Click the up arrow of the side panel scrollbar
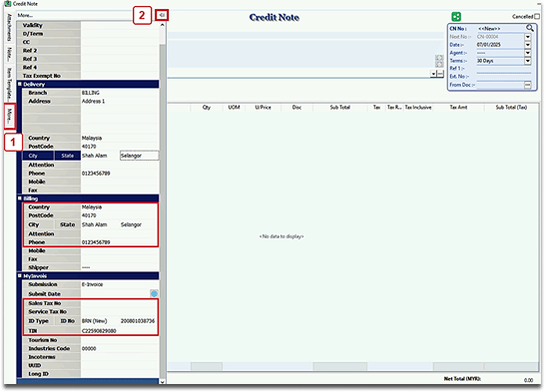The image size is (545, 392). click(163, 25)
